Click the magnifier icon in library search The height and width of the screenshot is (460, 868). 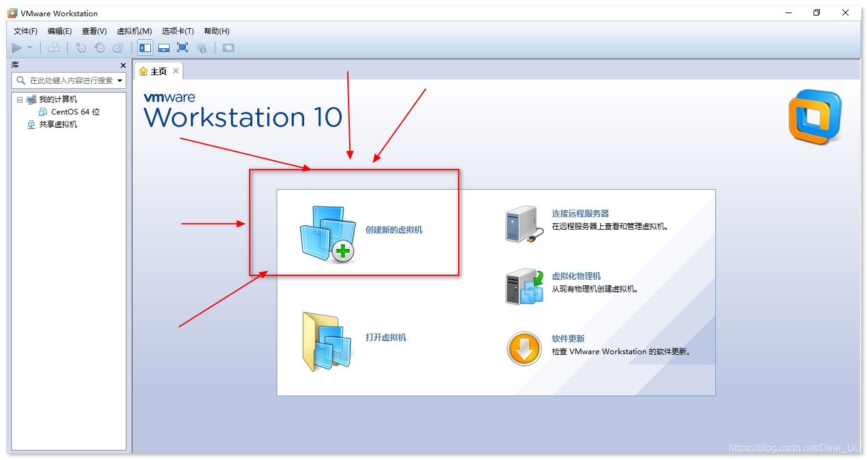[x=21, y=80]
